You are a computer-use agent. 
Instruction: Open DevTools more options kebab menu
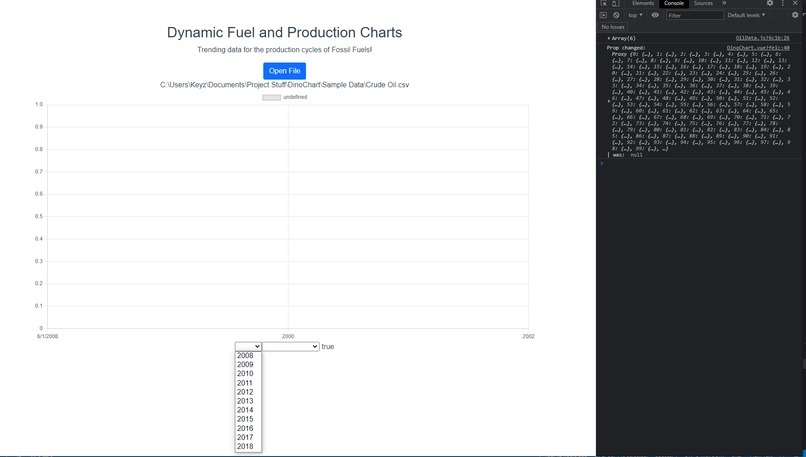[782, 3]
